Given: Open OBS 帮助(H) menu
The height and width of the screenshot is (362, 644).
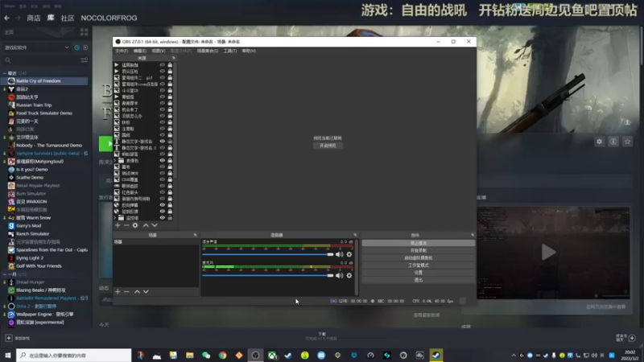Looking at the screenshot, I should [249, 51].
